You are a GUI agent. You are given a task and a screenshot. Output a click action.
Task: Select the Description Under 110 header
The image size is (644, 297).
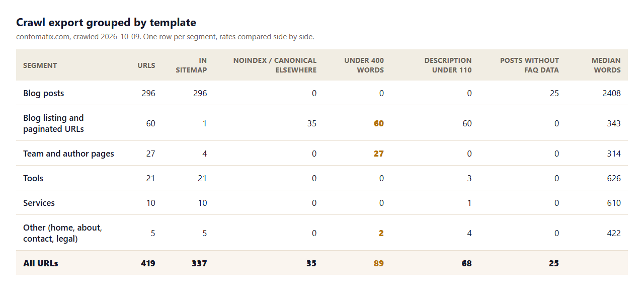coord(448,65)
